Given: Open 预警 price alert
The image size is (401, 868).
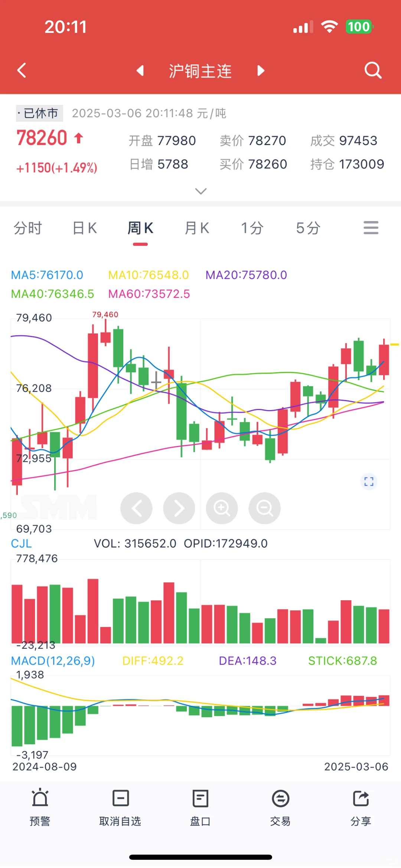Looking at the screenshot, I should click(x=40, y=807).
